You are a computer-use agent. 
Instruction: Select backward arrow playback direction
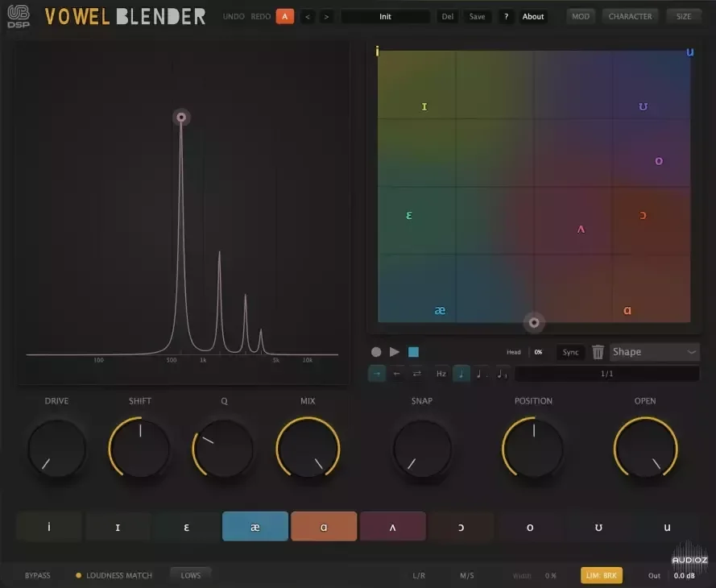tap(397, 374)
